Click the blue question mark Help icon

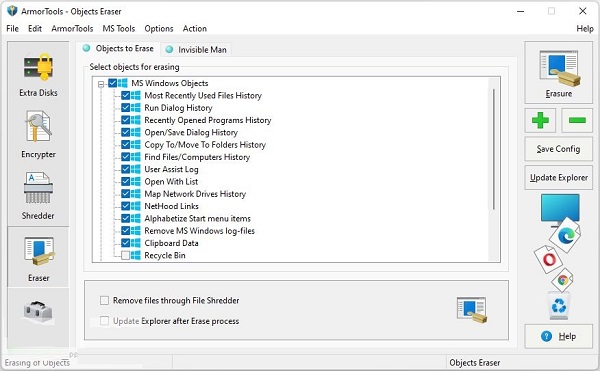pyautogui.click(x=546, y=336)
